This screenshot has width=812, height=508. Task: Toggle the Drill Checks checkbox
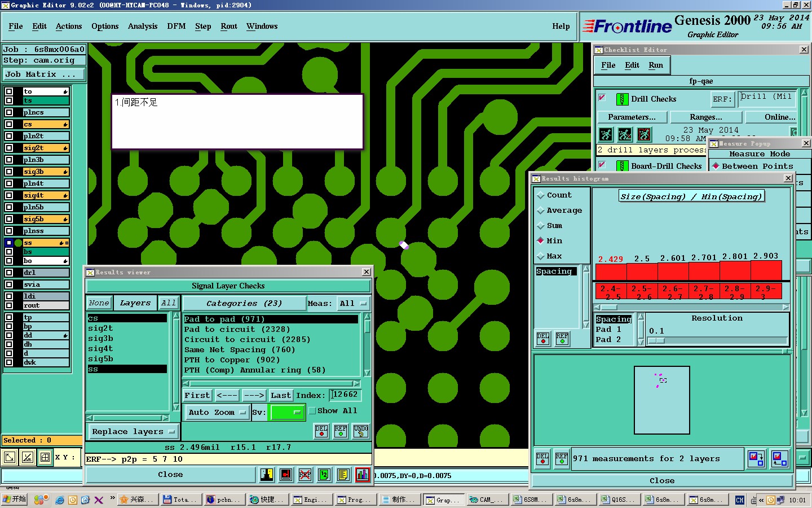pyautogui.click(x=602, y=98)
